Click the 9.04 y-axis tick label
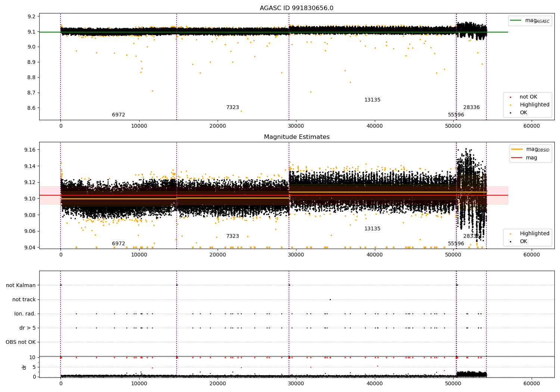The width and height of the screenshot is (560, 392). (x=30, y=248)
